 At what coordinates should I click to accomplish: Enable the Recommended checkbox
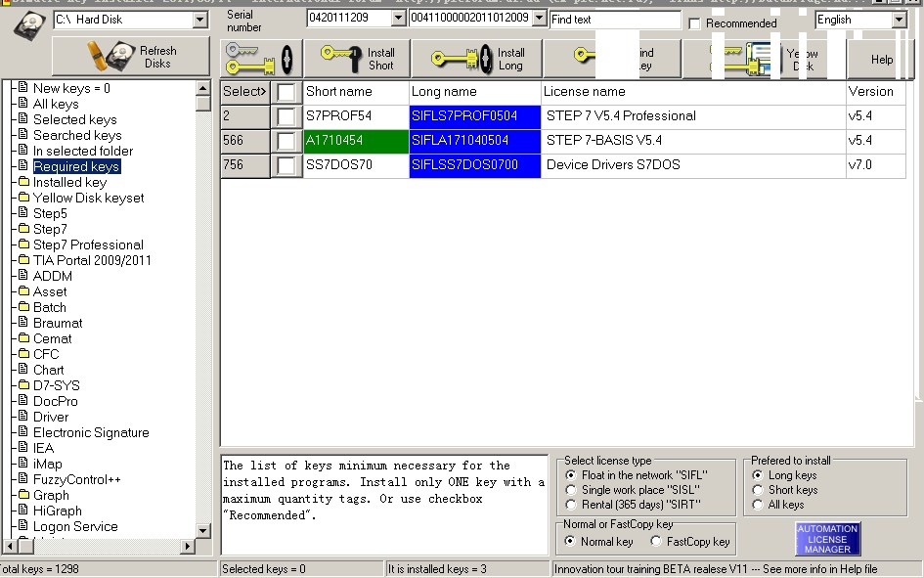tap(695, 23)
